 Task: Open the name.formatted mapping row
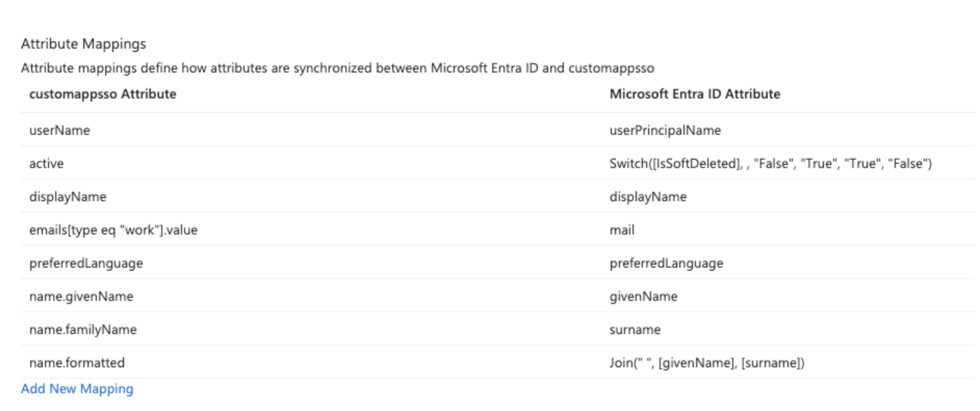tap(77, 363)
